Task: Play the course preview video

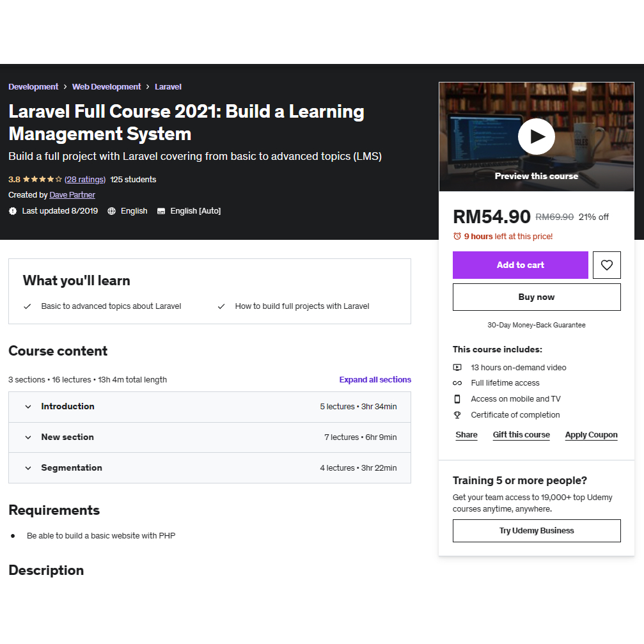Action: click(536, 136)
